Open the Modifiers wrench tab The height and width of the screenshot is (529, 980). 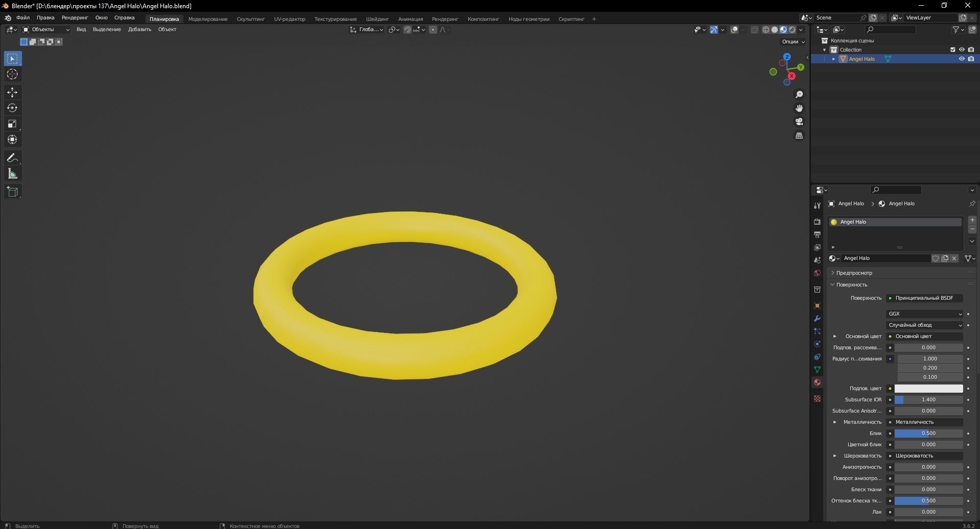pos(817,319)
